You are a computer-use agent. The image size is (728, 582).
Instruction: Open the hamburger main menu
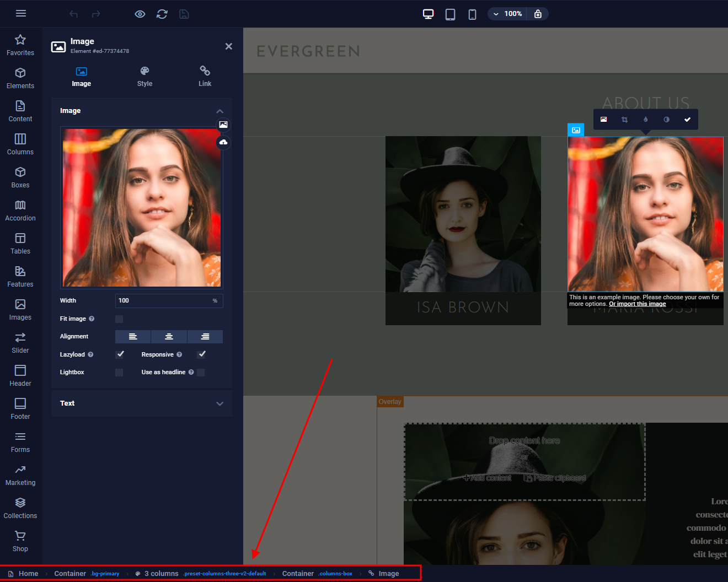pyautogui.click(x=21, y=13)
